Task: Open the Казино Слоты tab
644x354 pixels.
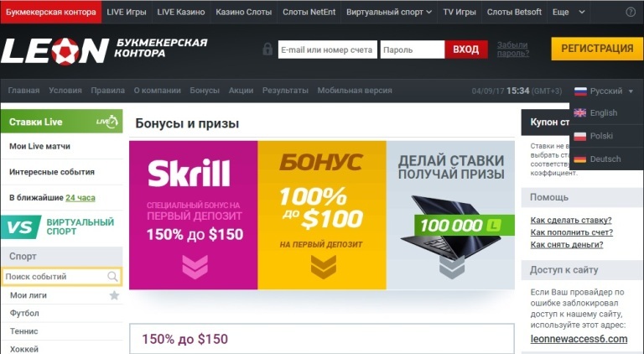Action: point(243,12)
